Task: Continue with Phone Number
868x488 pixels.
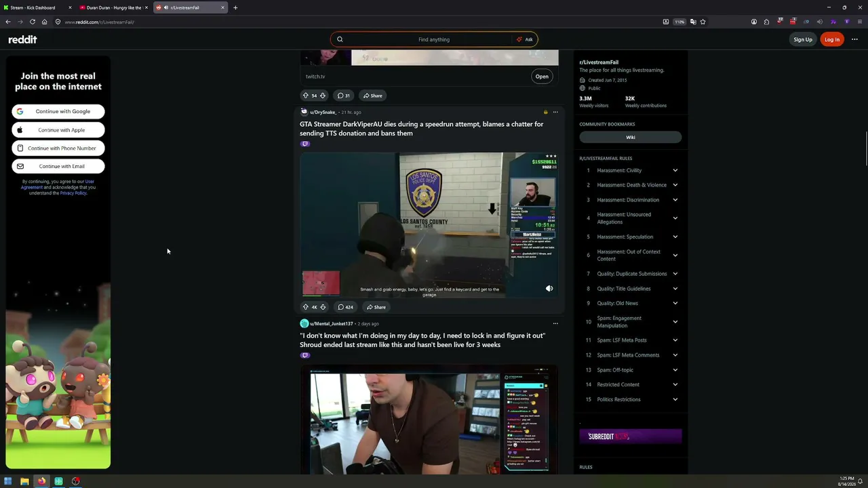Action: (58, 148)
